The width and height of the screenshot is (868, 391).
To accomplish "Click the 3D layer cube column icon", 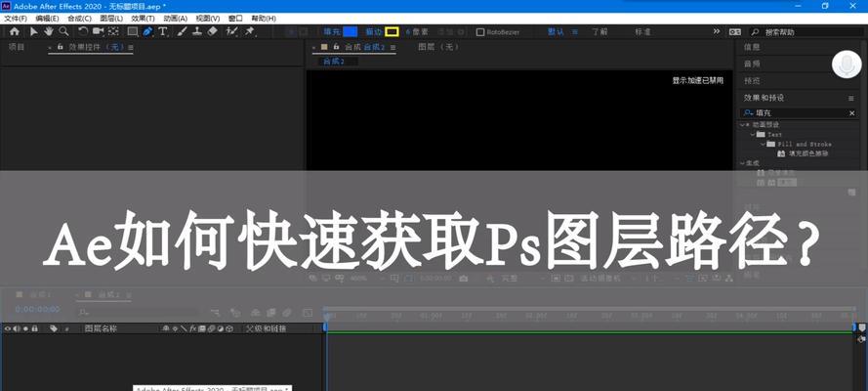I will tap(229, 328).
